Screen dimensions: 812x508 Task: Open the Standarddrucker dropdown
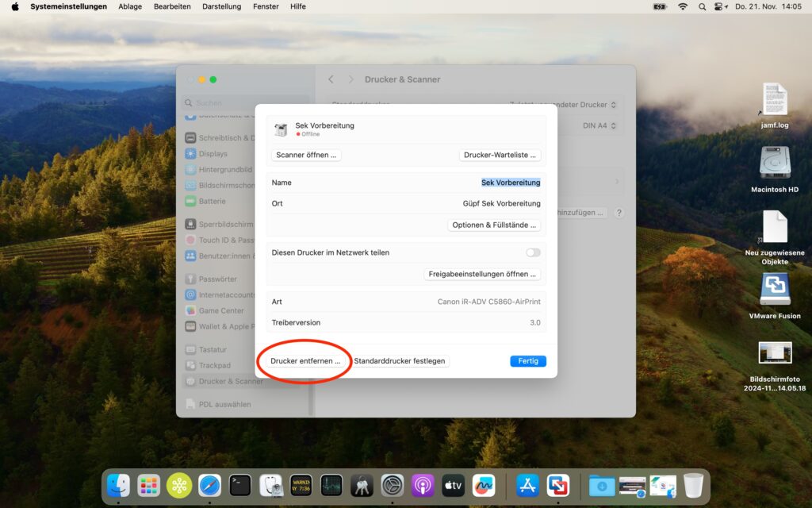[561, 105]
